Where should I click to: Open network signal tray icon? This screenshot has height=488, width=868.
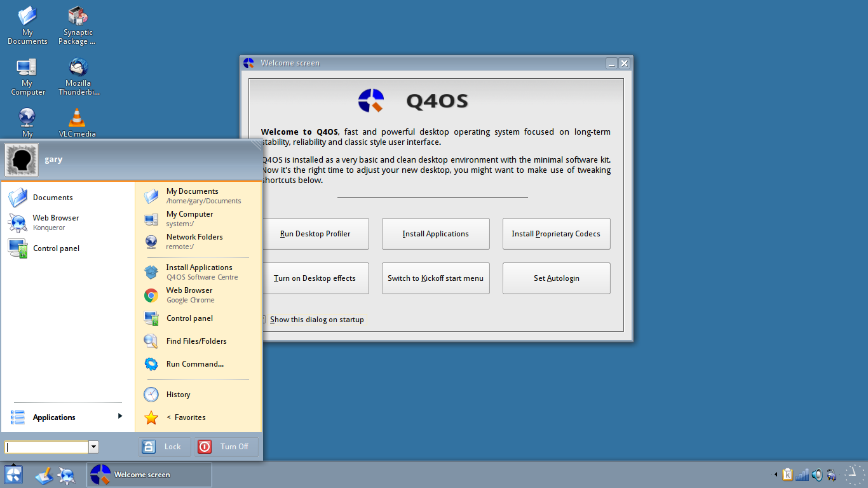pos(802,475)
